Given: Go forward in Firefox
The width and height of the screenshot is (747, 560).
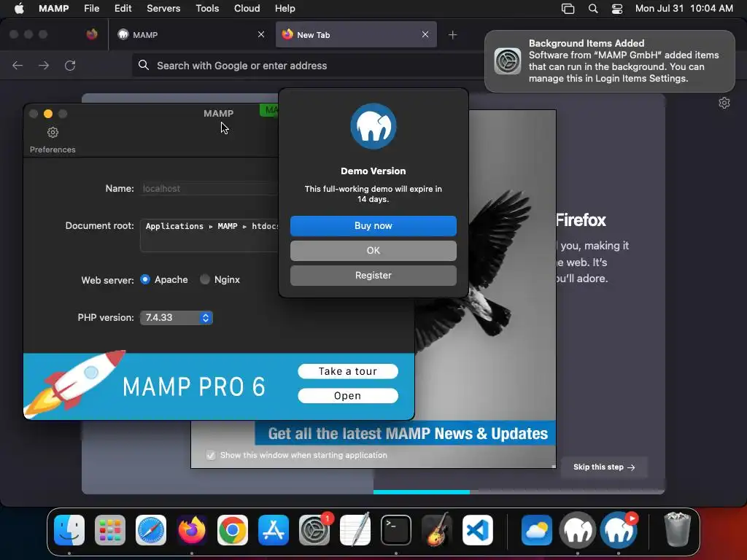Looking at the screenshot, I should pos(44,65).
